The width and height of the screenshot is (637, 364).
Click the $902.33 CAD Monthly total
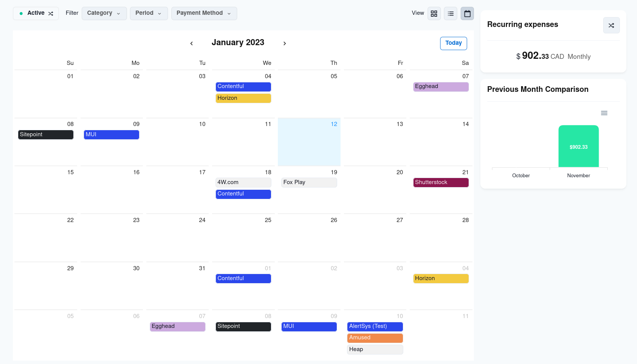click(553, 56)
